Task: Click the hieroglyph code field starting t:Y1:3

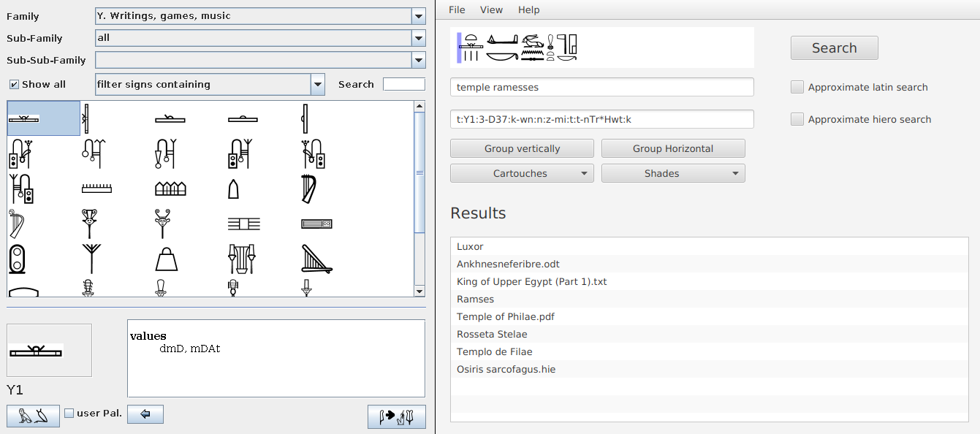Action: pyautogui.click(x=602, y=119)
